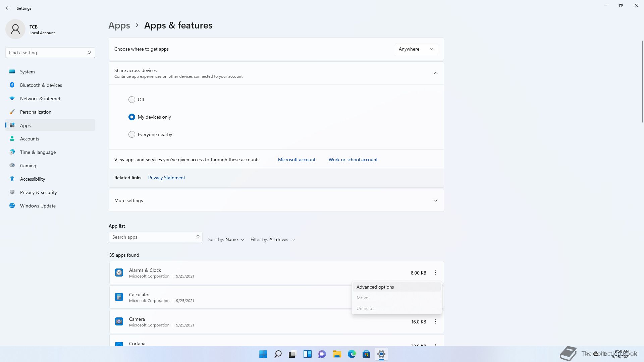The width and height of the screenshot is (644, 362).
Task: Click the search magnifier in Find a setting
Action: [89, 53]
